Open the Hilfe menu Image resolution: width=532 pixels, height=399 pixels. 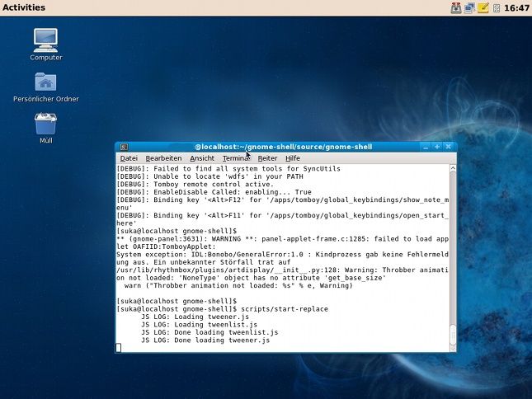point(293,158)
